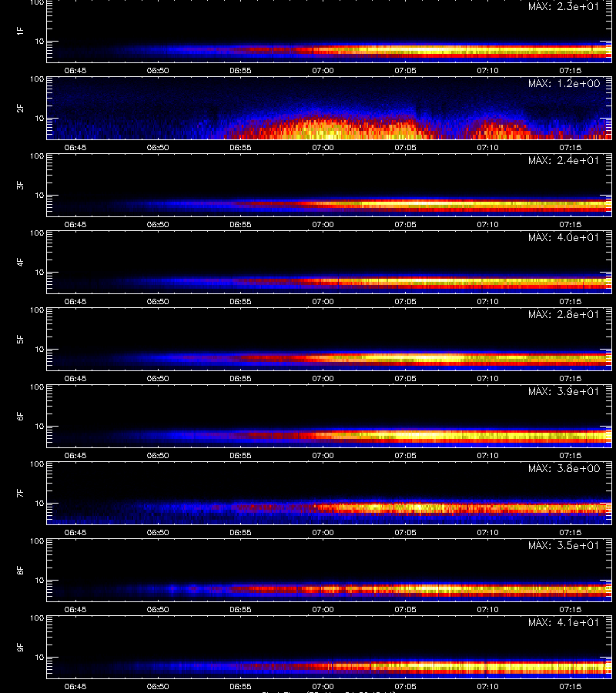616x693 pixels.
Task: Click the 07:05 time label under the MAX 3.5e+01 panel
Action: click(x=405, y=610)
